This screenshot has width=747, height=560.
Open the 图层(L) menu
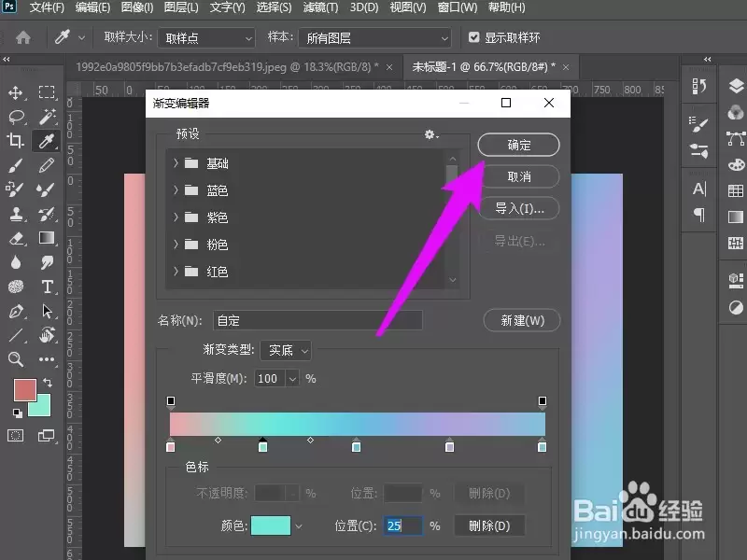click(181, 7)
